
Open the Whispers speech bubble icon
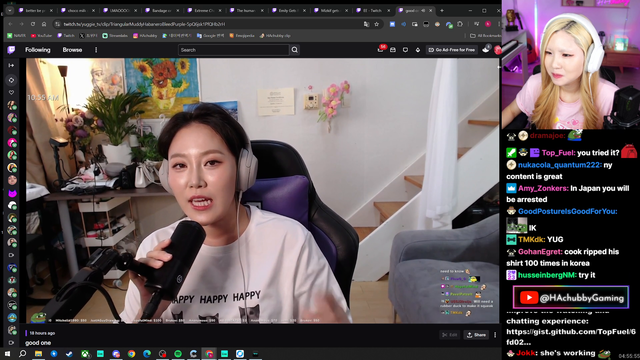click(405, 50)
